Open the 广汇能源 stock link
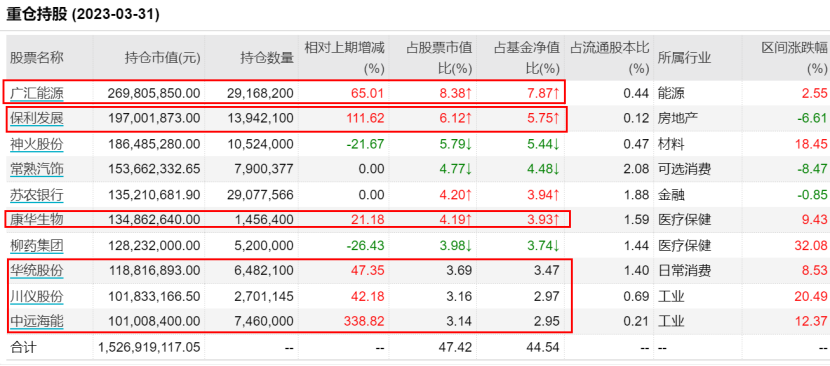The width and height of the screenshot is (830, 366). click(x=37, y=94)
